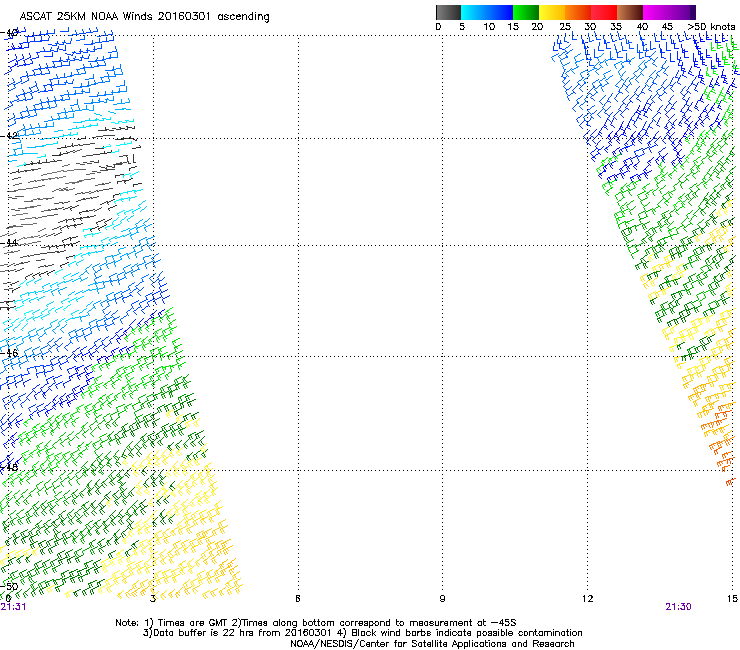Click the red 30-35 knots legend segment
This screenshot has width=740, height=650.
(x=604, y=12)
